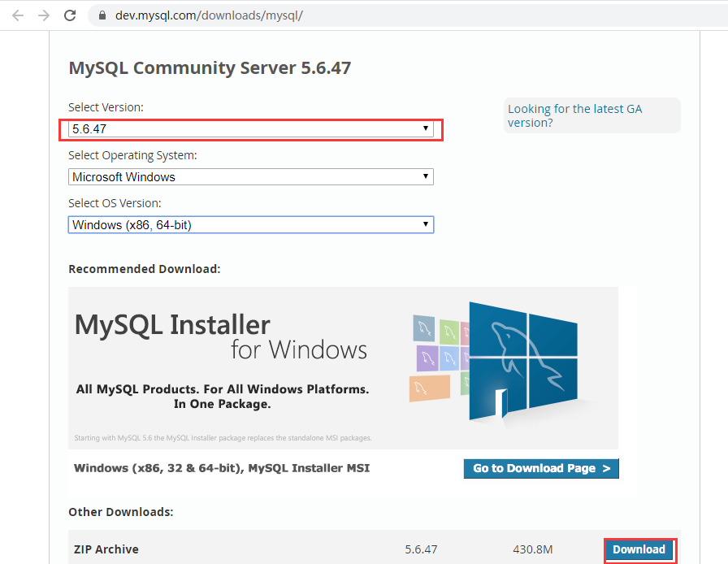The width and height of the screenshot is (728, 564).
Task: Reload the MySQL downloads page
Action: coord(70,15)
